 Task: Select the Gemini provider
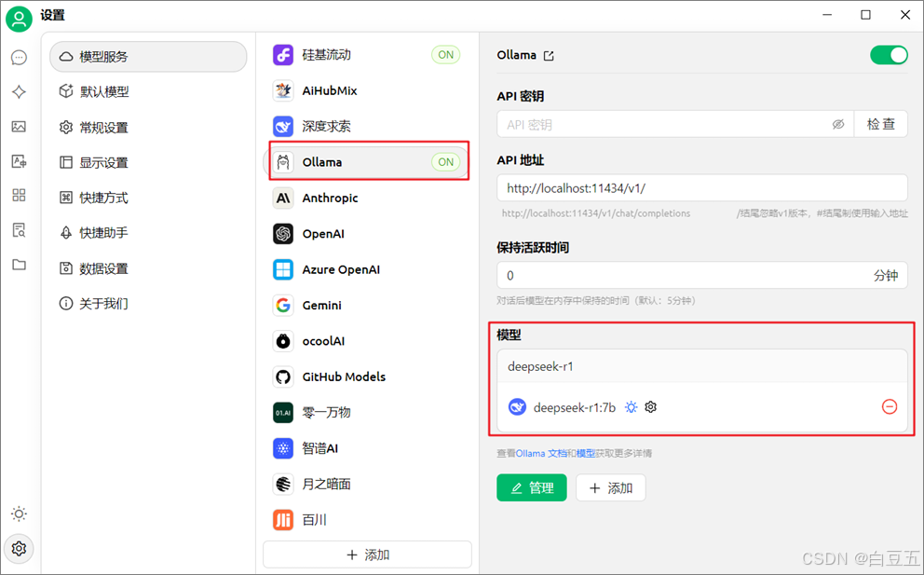(x=367, y=305)
